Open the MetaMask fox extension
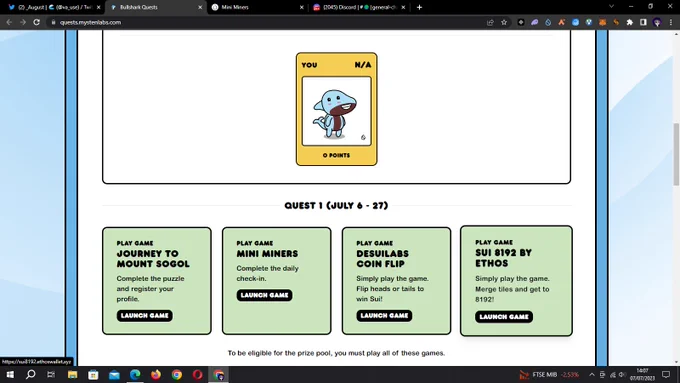The height and width of the screenshot is (383, 680). point(602,22)
